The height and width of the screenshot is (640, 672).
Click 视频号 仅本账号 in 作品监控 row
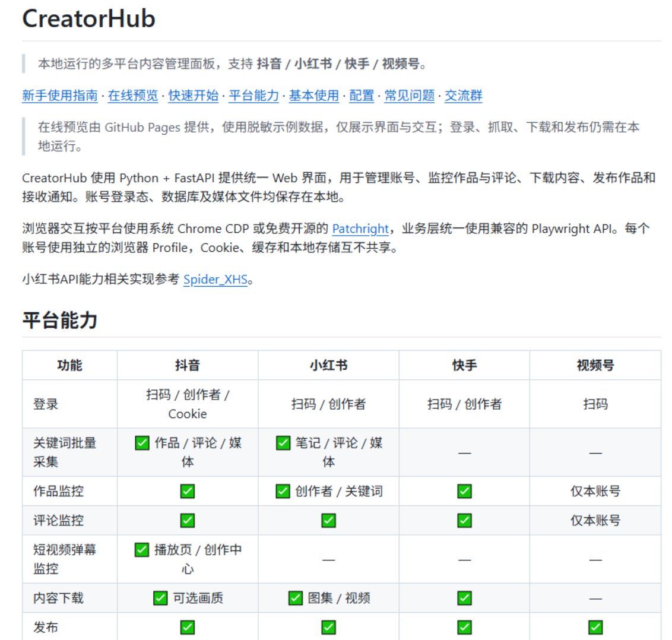[595, 491]
